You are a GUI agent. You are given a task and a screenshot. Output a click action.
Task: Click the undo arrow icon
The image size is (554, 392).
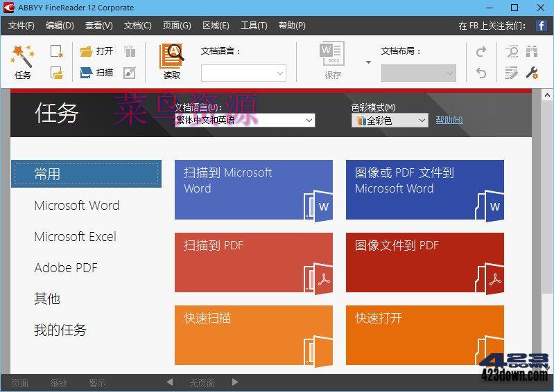481,73
